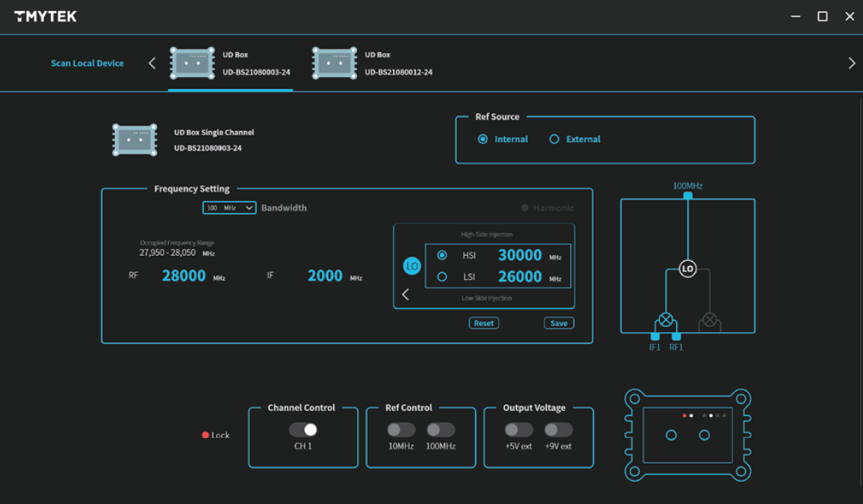Click the occupied range text '27,950 - 28,050'
The width and height of the screenshot is (863, 504).
click(x=167, y=253)
